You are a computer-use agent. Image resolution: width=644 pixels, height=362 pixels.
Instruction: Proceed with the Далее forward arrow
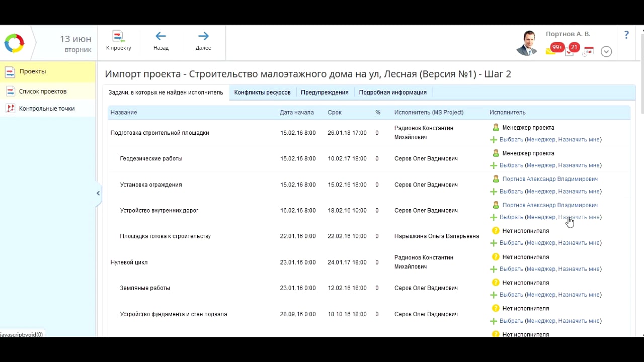point(203,41)
